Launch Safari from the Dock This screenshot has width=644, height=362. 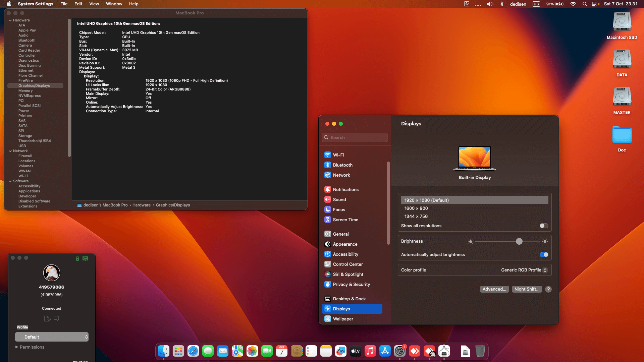click(193, 351)
